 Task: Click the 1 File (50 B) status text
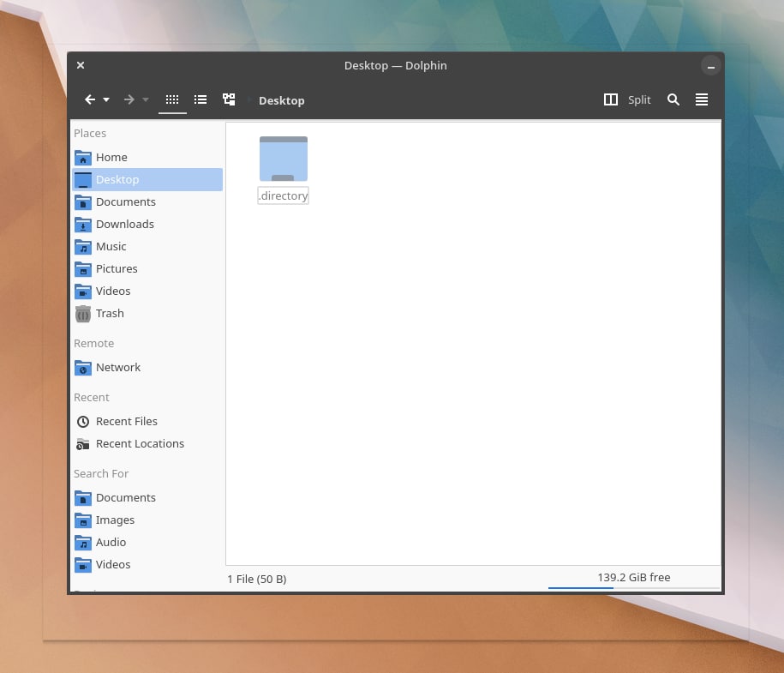pyautogui.click(x=257, y=579)
